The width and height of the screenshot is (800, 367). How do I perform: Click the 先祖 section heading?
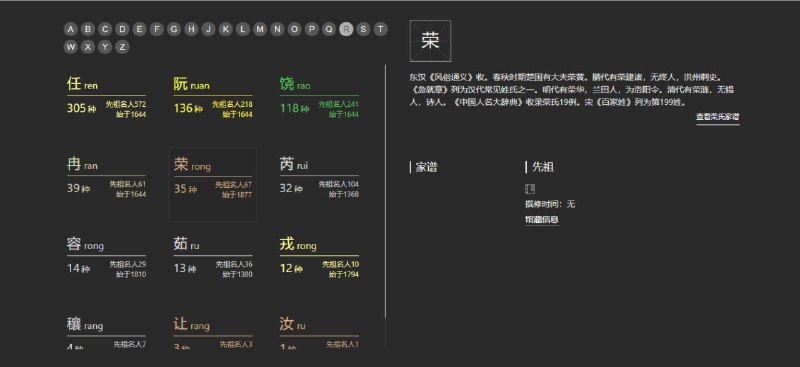[543, 167]
